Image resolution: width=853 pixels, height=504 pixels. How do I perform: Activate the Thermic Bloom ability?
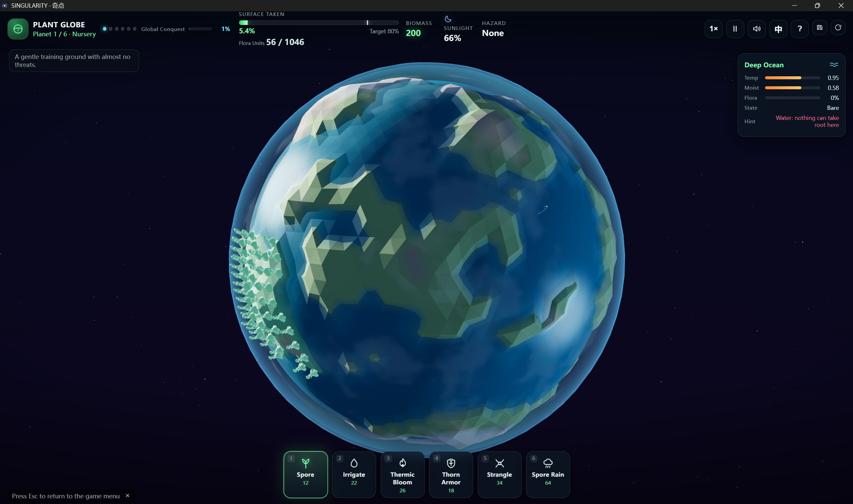click(402, 474)
